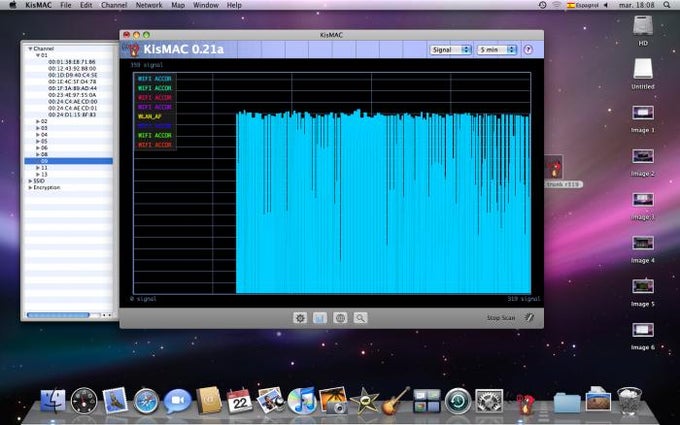The height and width of the screenshot is (425, 680).
Task: Launch Mail from the dock
Action: (x=115, y=400)
